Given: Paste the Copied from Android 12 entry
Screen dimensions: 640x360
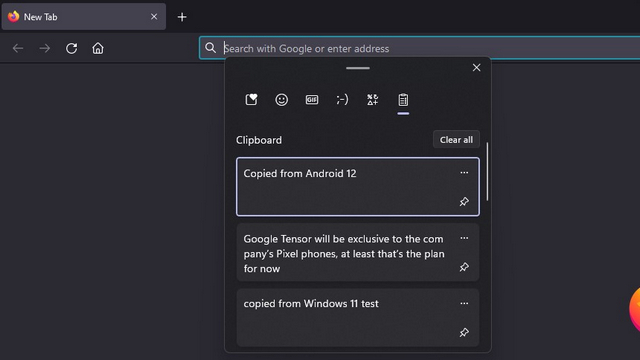Looking at the screenshot, I should pyautogui.click(x=358, y=187).
